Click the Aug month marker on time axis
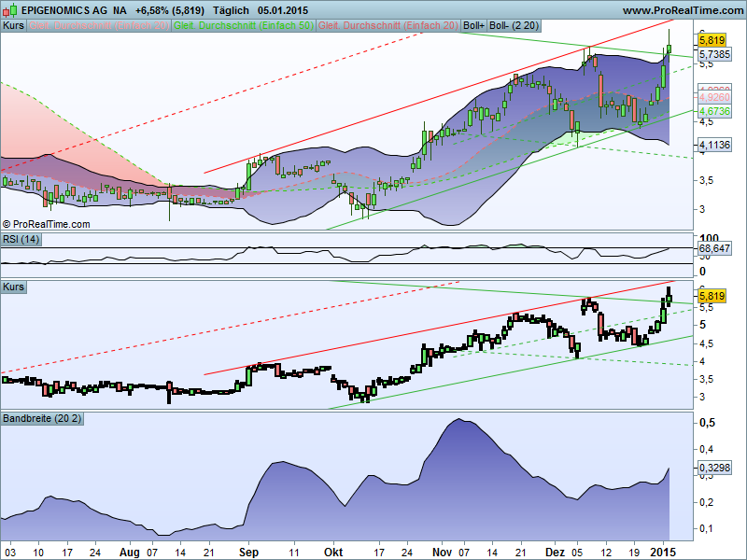 130,553
